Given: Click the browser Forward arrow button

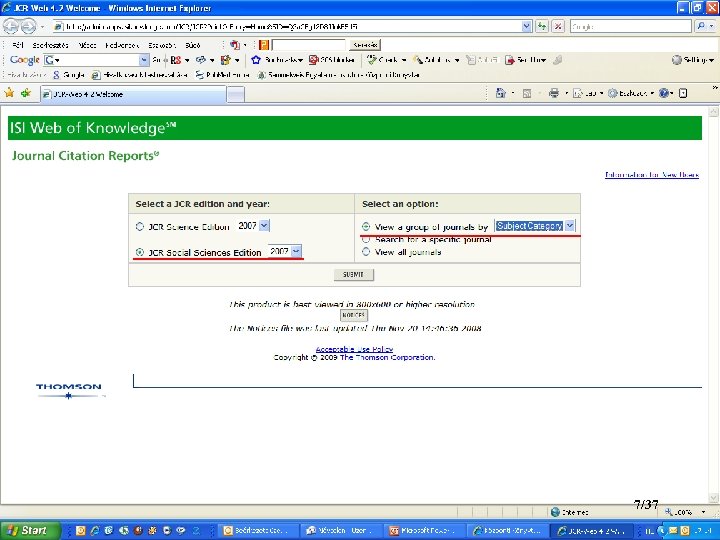Looking at the screenshot, I should [x=28, y=26].
